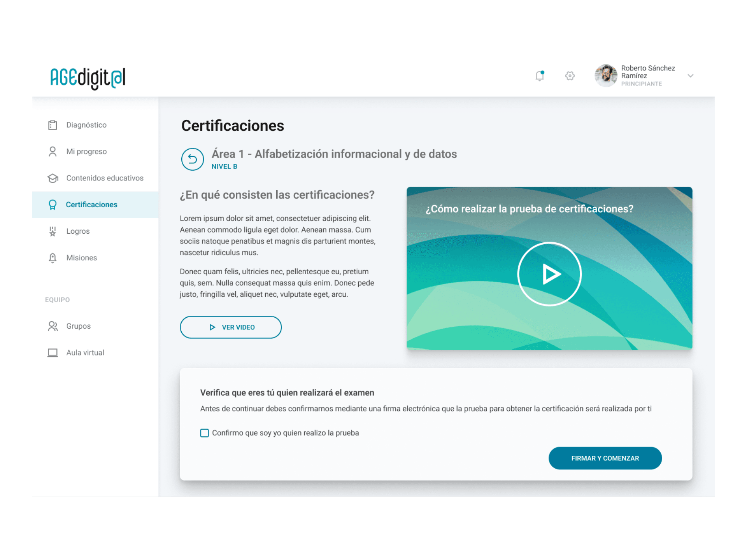
Task: Click the Aula virtual laptop icon
Action: click(53, 353)
